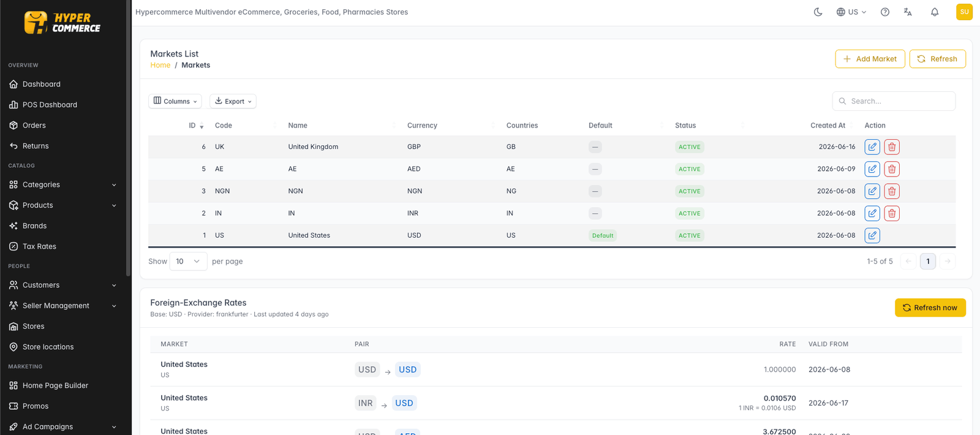Click the Add Market button
This screenshot has height=435, width=980.
click(x=870, y=59)
